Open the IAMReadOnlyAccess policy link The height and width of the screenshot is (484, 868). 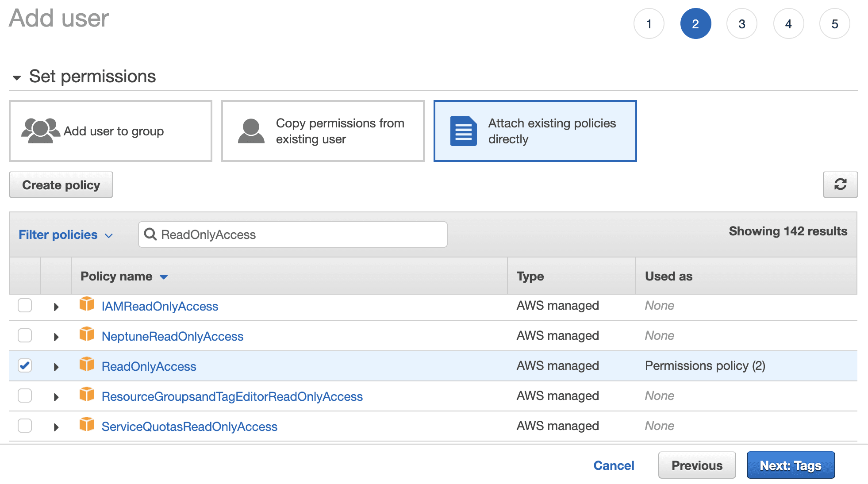(x=160, y=306)
